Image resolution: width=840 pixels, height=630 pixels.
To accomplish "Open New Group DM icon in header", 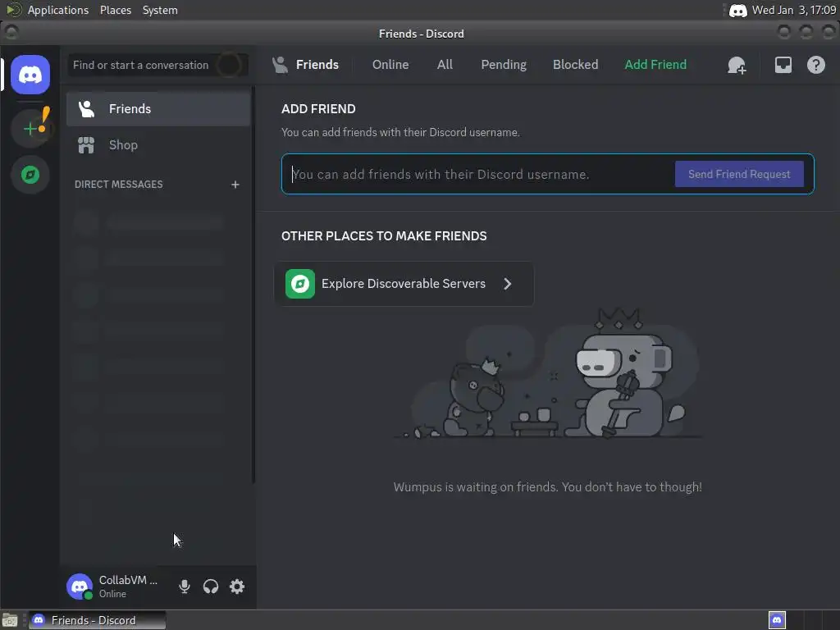I will tap(737, 65).
